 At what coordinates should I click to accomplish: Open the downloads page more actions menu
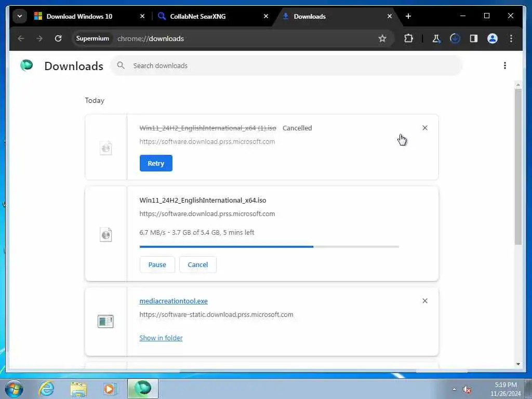505,65
